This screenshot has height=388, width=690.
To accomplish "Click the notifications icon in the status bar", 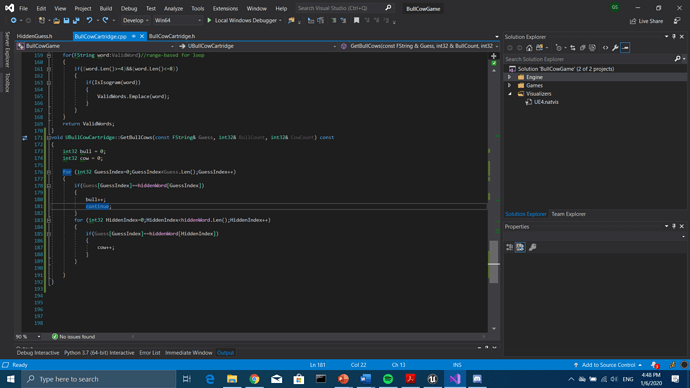I will point(655,365).
